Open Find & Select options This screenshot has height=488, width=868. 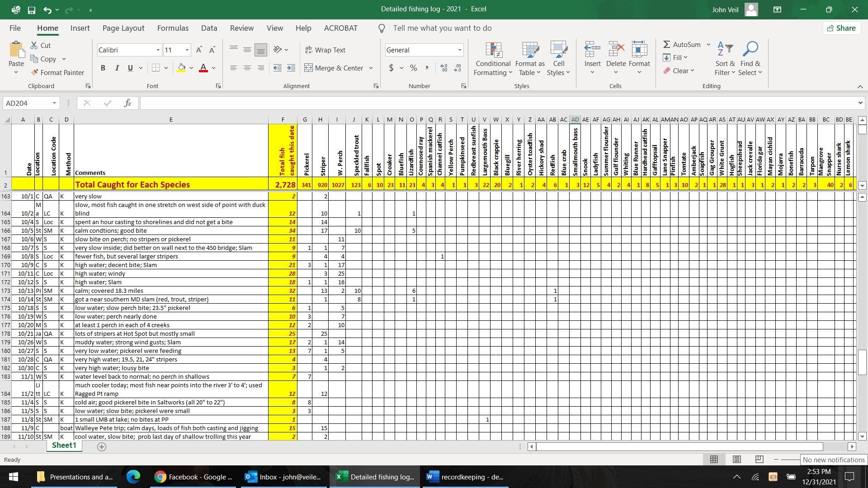750,59
